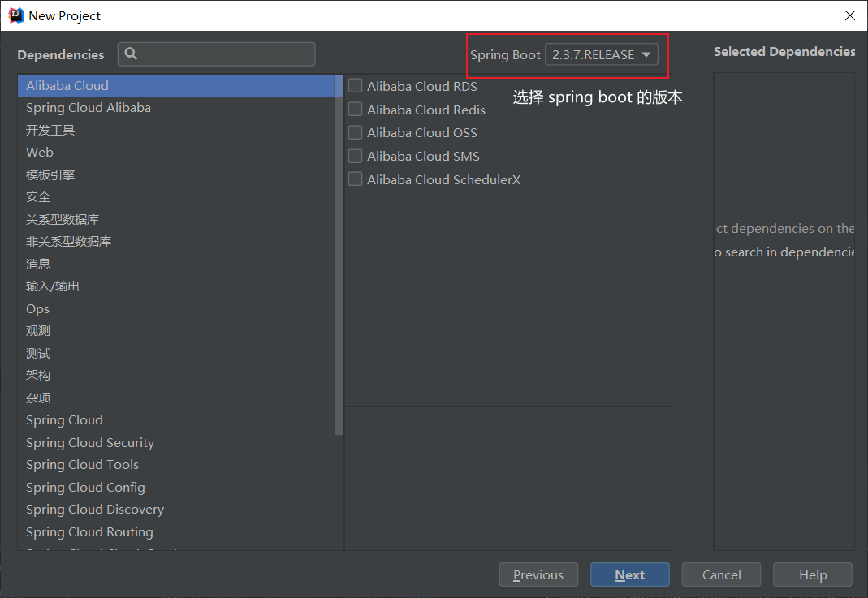
Task: Open the Spring Boot version dropdown
Action: (x=601, y=54)
